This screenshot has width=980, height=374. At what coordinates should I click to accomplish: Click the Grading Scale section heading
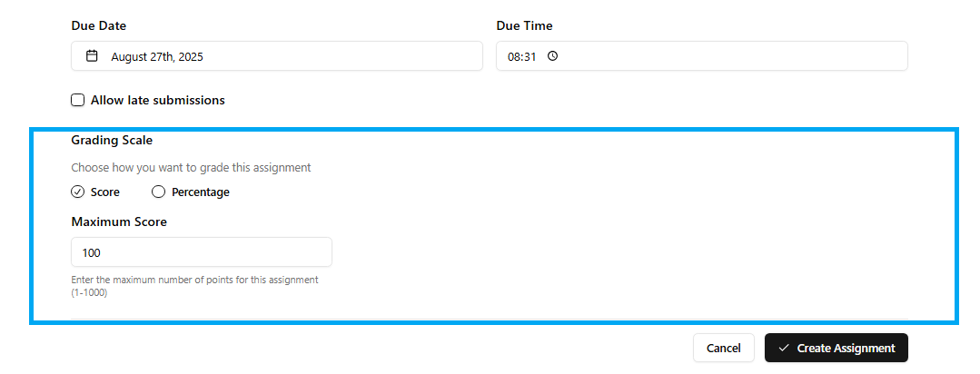[112, 141]
